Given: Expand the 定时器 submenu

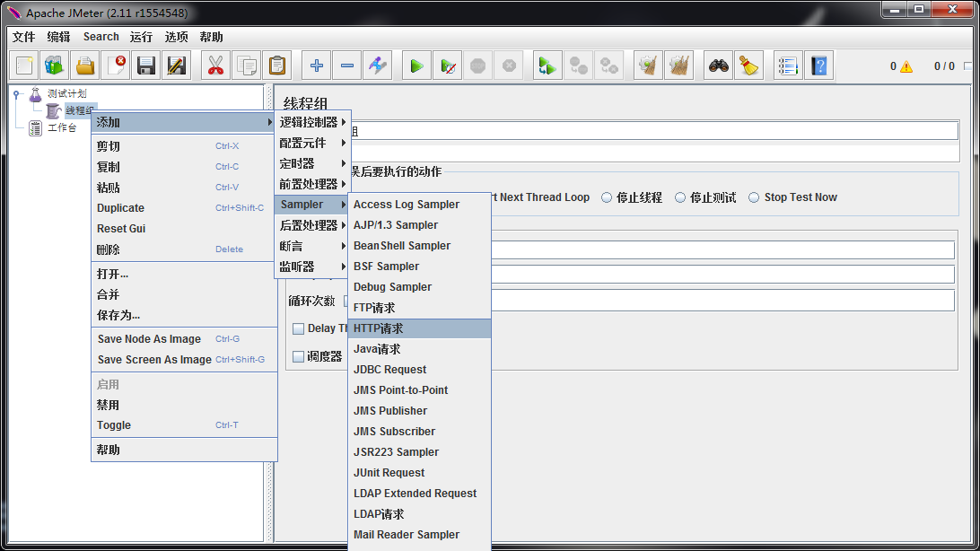Looking at the screenshot, I should (312, 163).
